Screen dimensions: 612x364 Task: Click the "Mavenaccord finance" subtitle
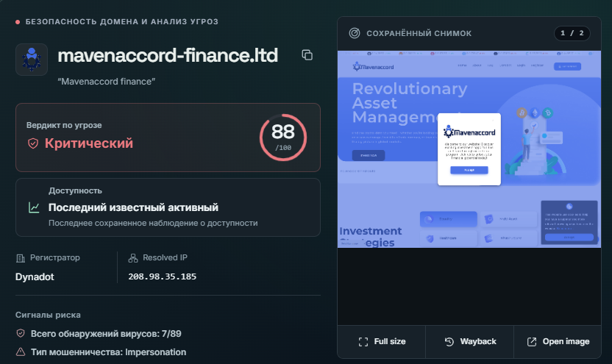click(x=106, y=82)
